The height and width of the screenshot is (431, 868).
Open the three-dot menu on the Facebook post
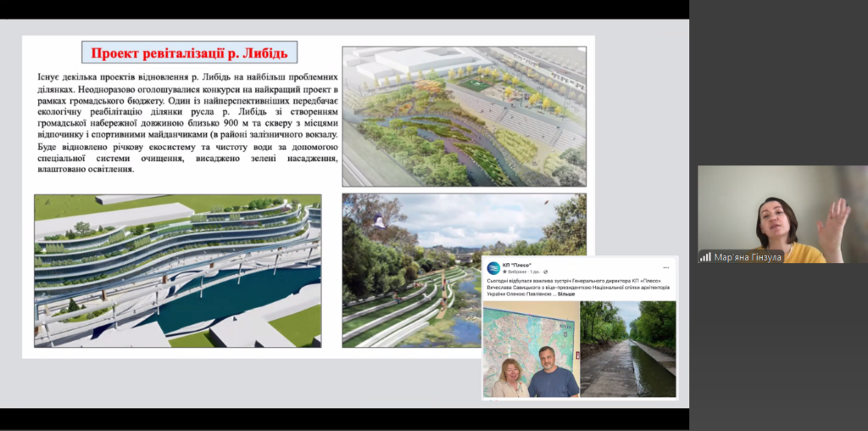(x=667, y=266)
